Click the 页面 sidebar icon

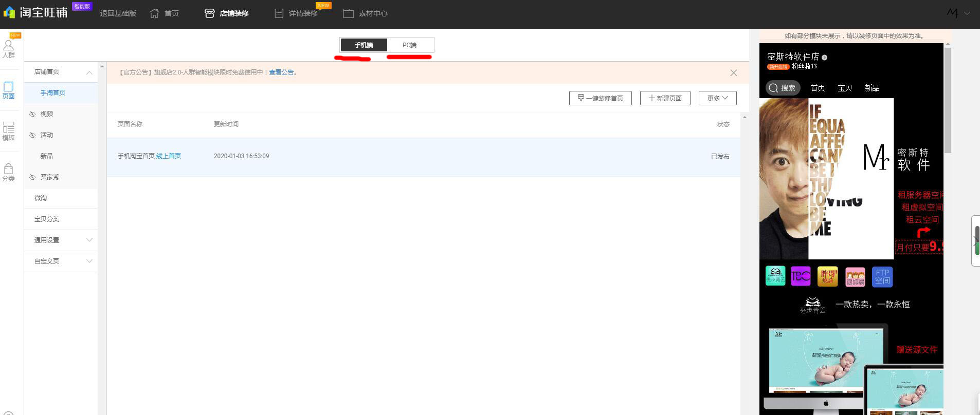(x=9, y=90)
